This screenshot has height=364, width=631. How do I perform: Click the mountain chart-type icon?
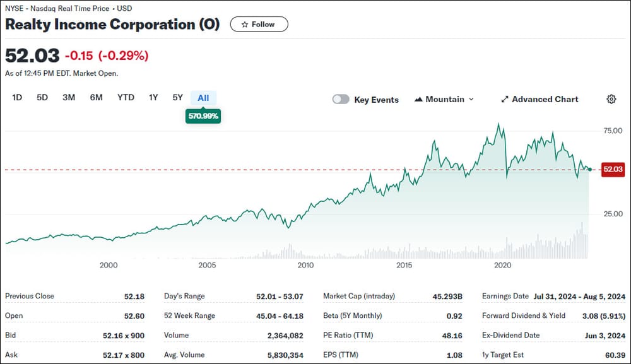(419, 100)
